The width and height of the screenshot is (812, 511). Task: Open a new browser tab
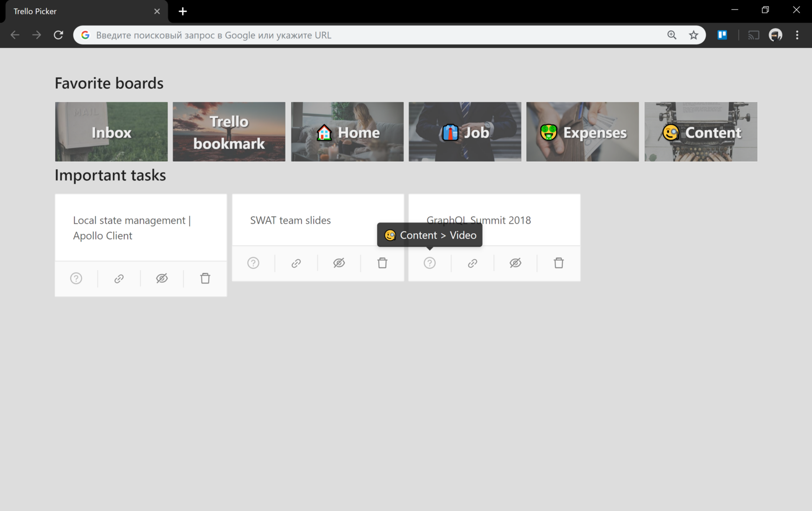[182, 11]
